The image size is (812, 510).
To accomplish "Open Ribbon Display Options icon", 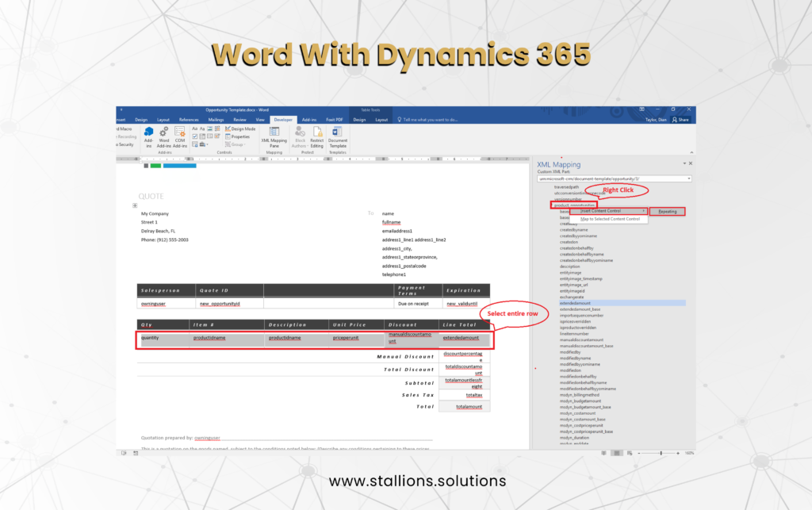I will [642, 109].
